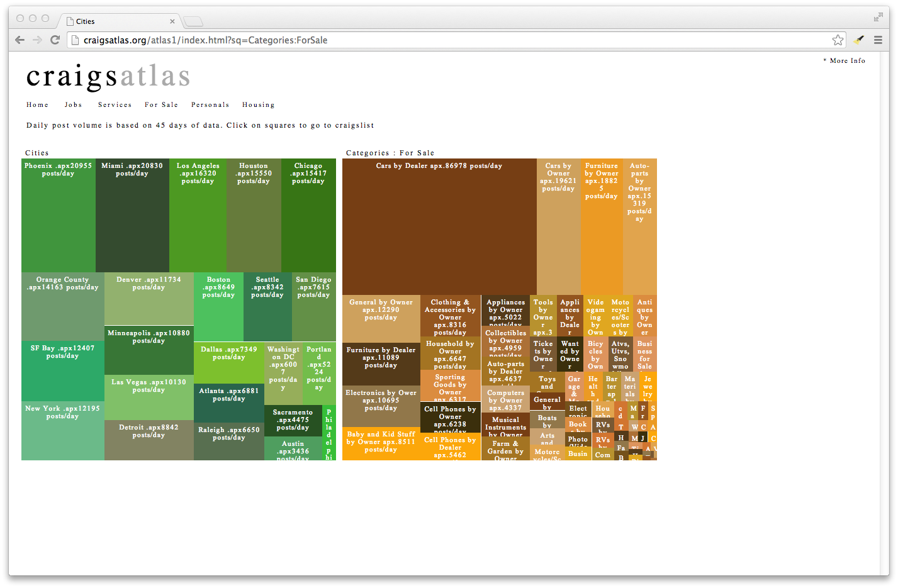Click the browser forward arrow
The image size is (898, 588).
coord(37,40)
